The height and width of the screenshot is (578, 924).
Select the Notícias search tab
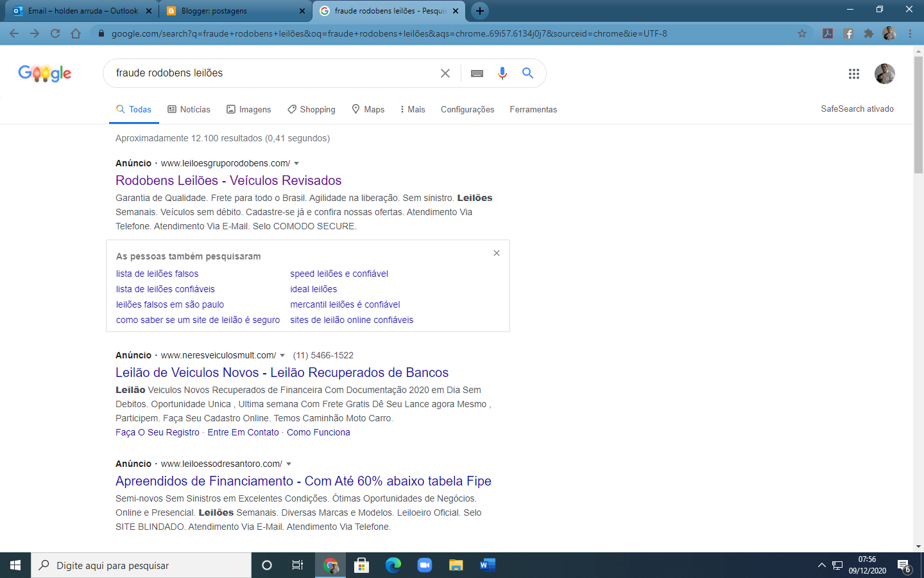click(189, 109)
